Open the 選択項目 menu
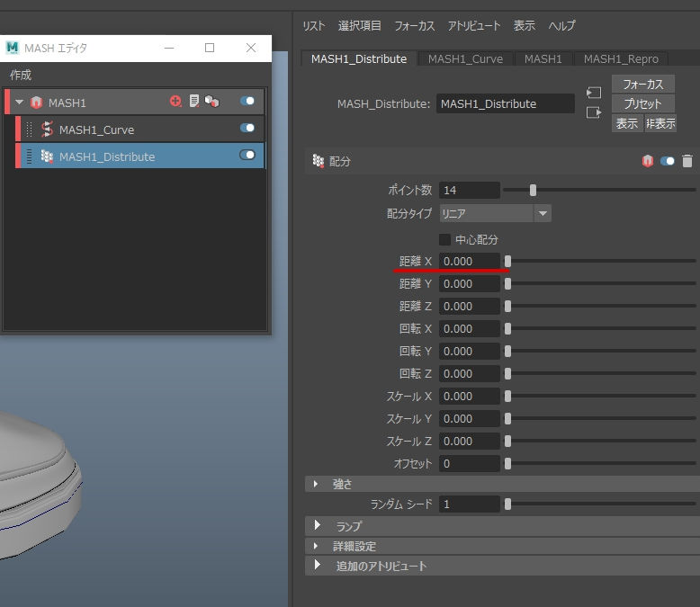 point(359,26)
